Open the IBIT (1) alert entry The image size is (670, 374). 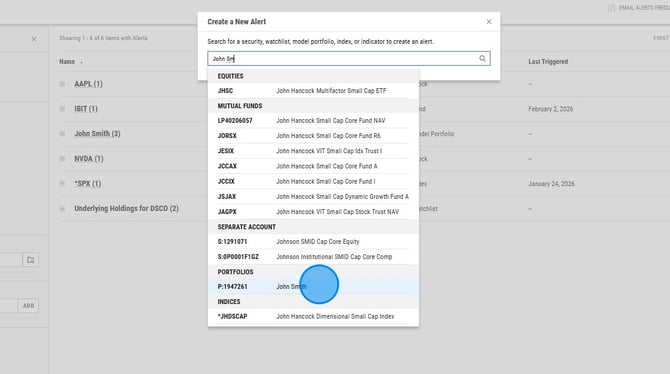click(x=86, y=109)
